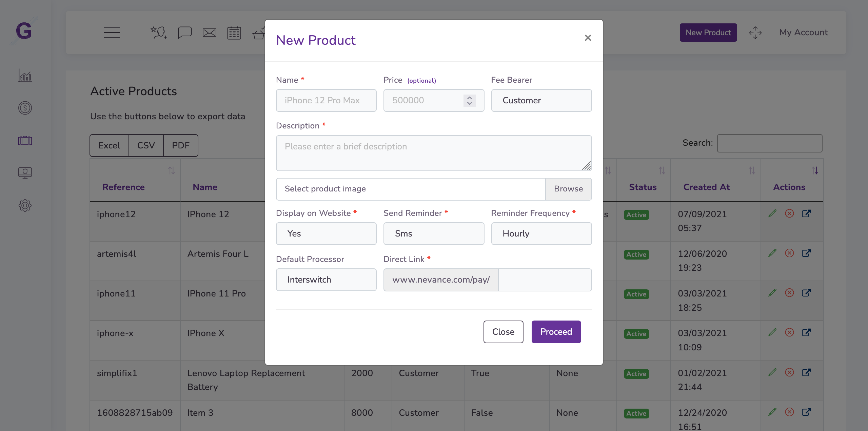Open the analytics chart icon in sidebar

[25, 76]
